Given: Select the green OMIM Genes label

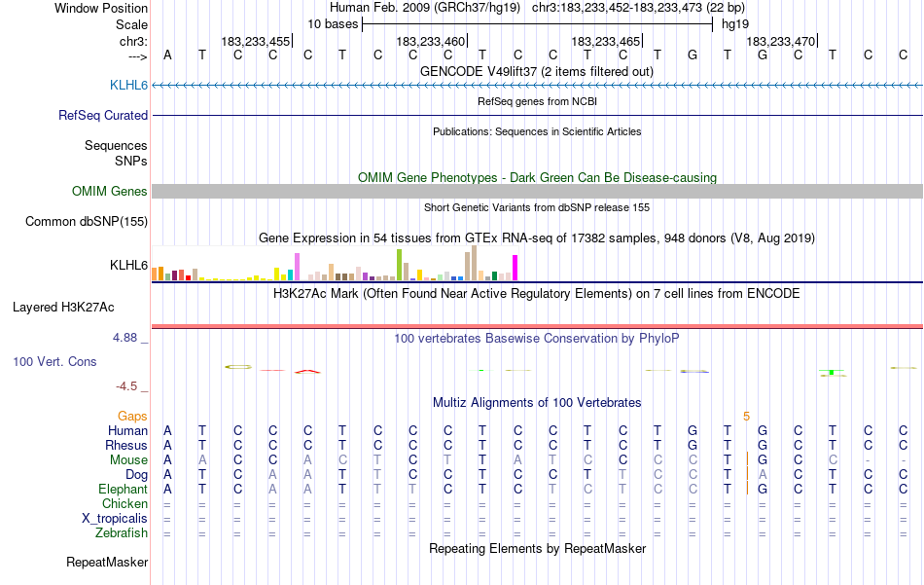Looking at the screenshot, I should tap(109, 191).
